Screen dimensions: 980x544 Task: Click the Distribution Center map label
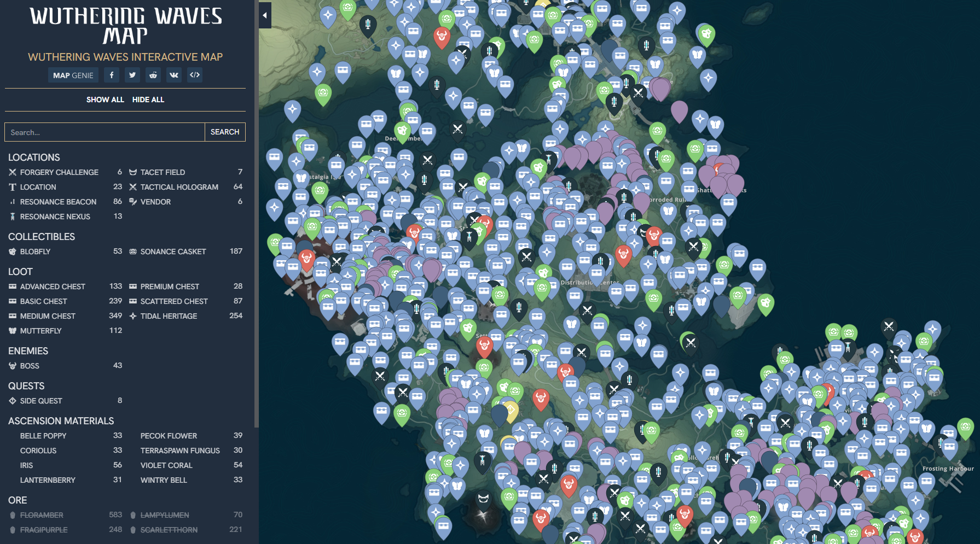point(590,283)
